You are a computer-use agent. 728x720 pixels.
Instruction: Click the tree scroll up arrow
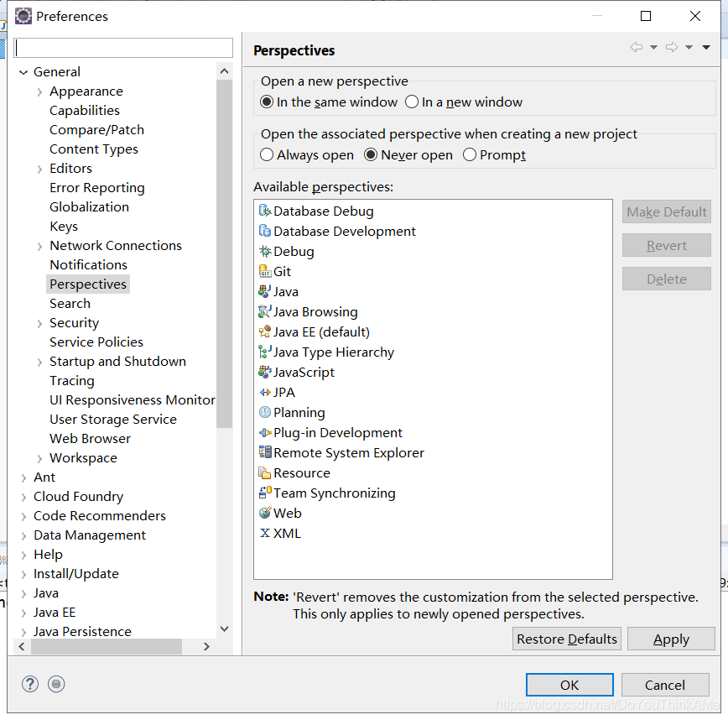(x=224, y=71)
